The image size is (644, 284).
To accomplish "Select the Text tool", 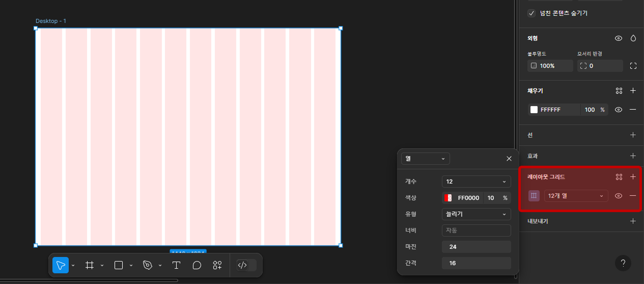I will point(176,265).
